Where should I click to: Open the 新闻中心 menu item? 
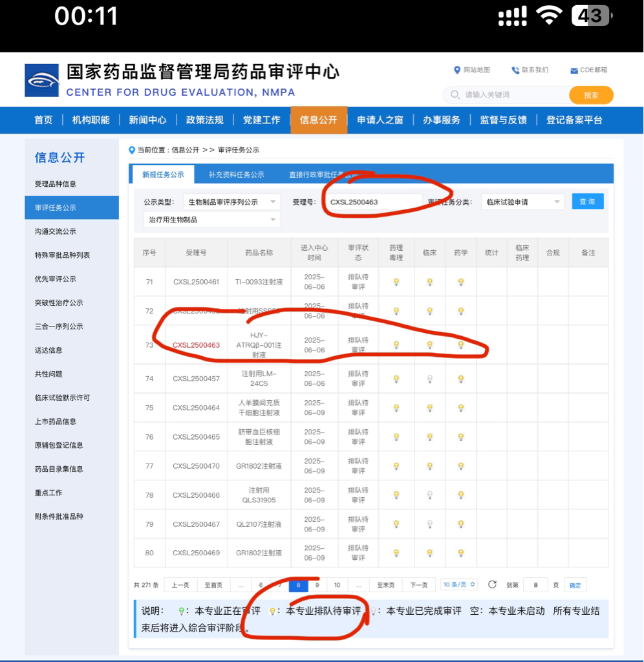pyautogui.click(x=148, y=120)
